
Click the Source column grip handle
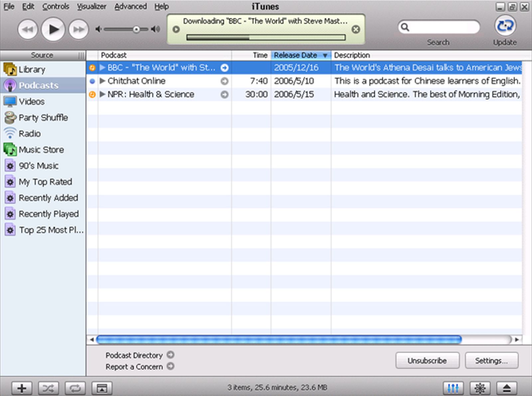point(81,55)
